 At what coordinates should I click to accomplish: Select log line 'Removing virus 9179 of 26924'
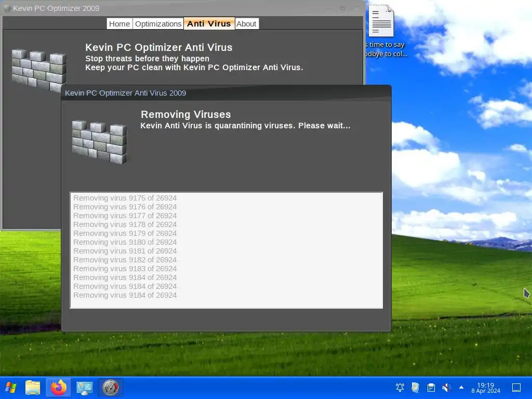point(125,233)
